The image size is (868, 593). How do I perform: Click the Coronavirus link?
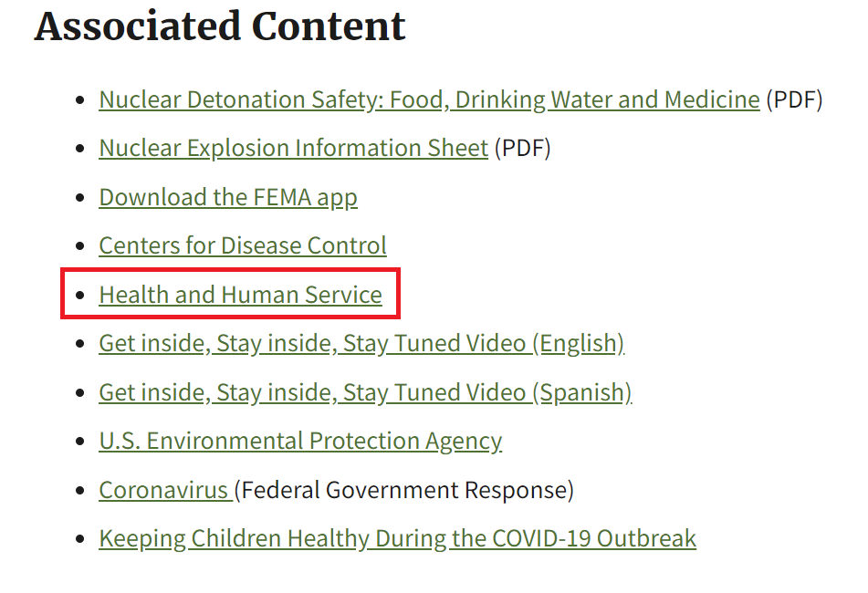coord(165,490)
